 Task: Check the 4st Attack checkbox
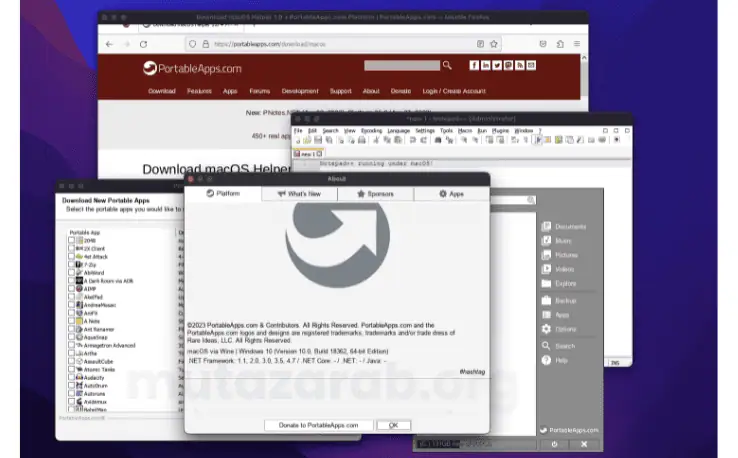[72, 257]
